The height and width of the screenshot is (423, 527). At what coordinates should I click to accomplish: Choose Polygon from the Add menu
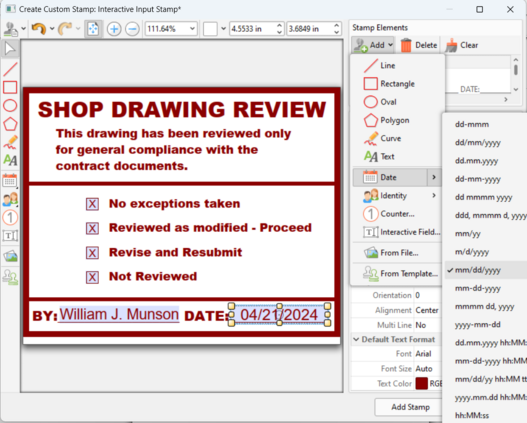[x=397, y=120]
